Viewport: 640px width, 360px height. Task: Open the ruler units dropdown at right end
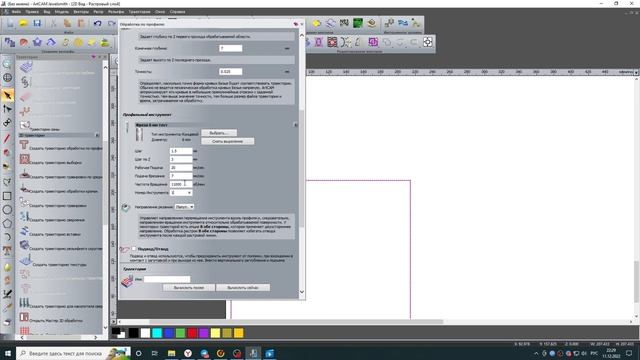tap(636, 72)
